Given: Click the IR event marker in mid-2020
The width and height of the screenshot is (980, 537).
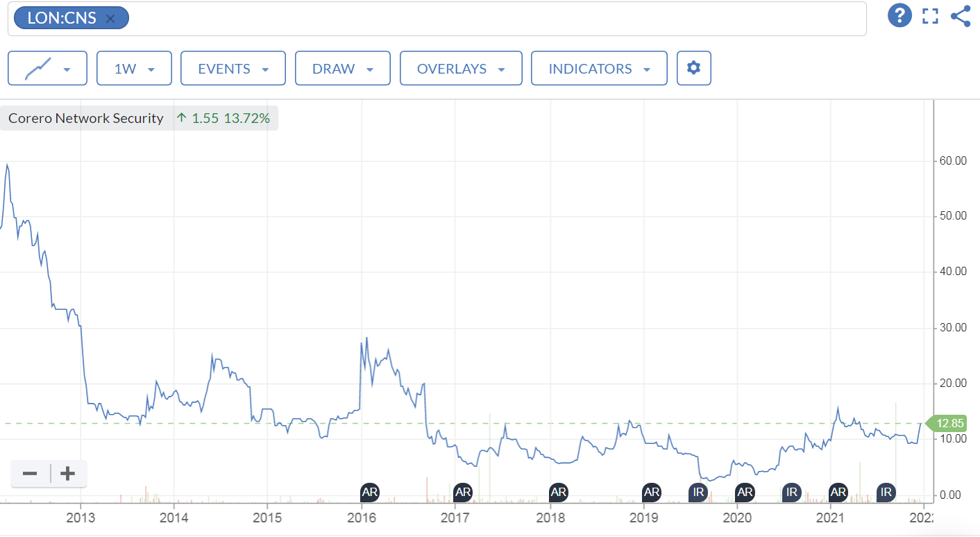Looking at the screenshot, I should tap(791, 493).
